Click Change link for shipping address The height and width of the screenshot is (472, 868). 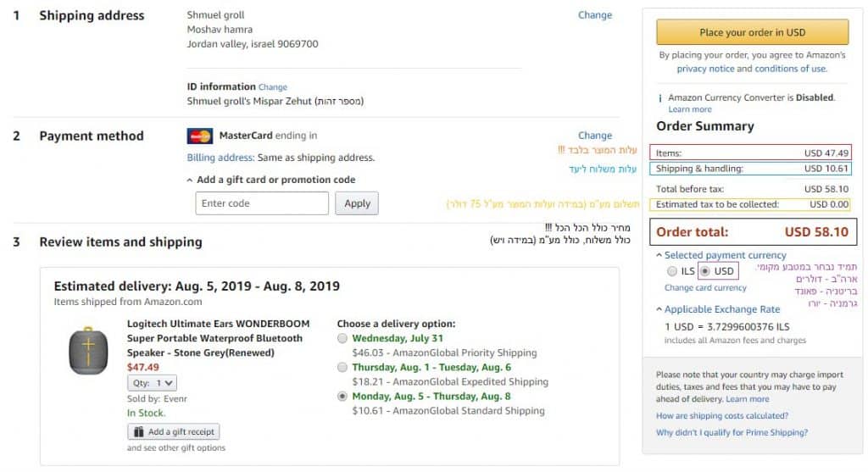coord(594,15)
